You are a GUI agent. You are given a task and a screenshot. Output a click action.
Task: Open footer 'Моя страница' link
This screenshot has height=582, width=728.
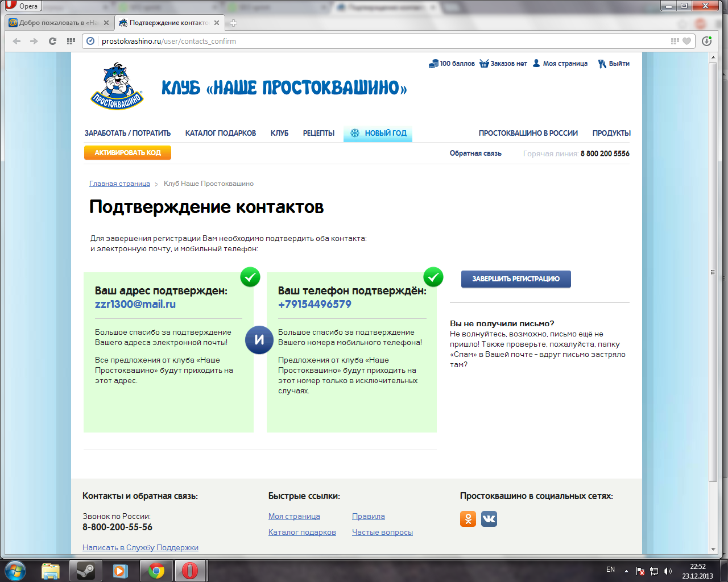294,516
